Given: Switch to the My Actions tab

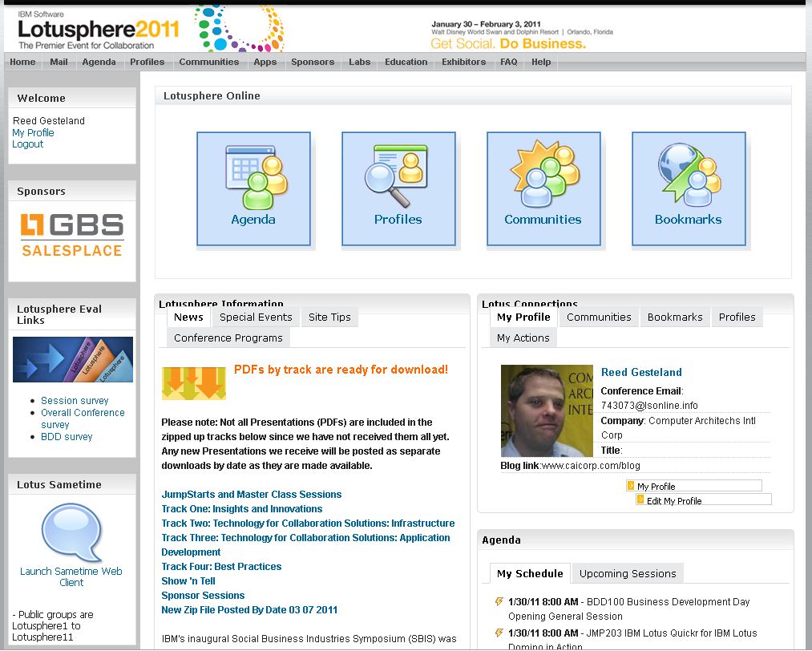Looking at the screenshot, I should pos(523,338).
